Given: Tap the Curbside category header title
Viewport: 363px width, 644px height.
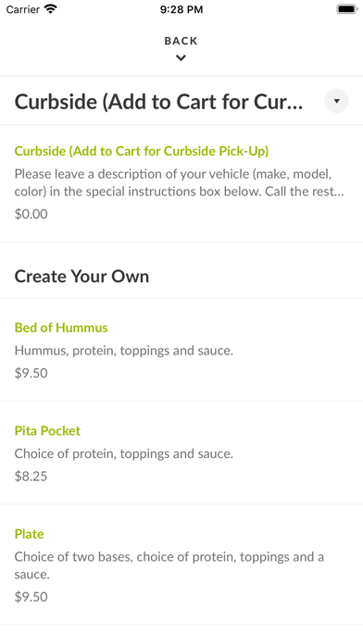Looking at the screenshot, I should pyautogui.click(x=158, y=102).
